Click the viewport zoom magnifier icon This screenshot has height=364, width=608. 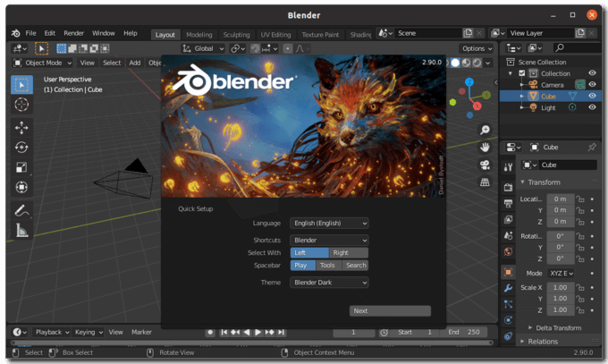tap(485, 130)
